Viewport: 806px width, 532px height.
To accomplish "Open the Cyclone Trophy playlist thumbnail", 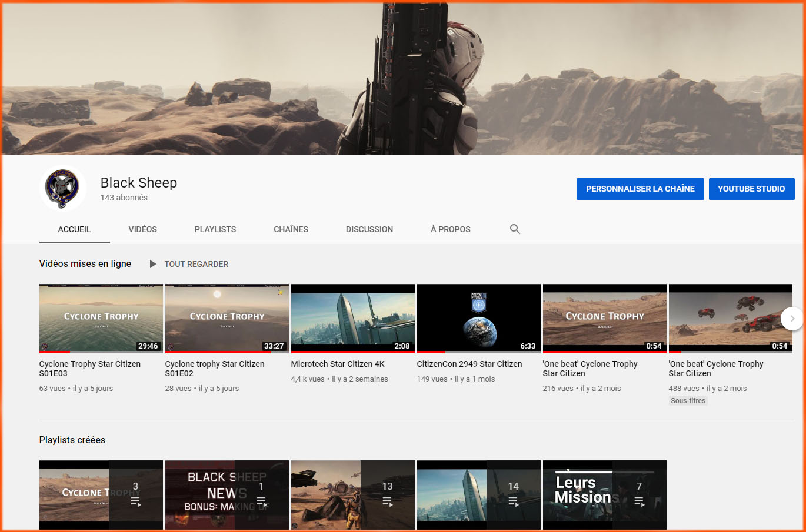I will tap(101, 495).
